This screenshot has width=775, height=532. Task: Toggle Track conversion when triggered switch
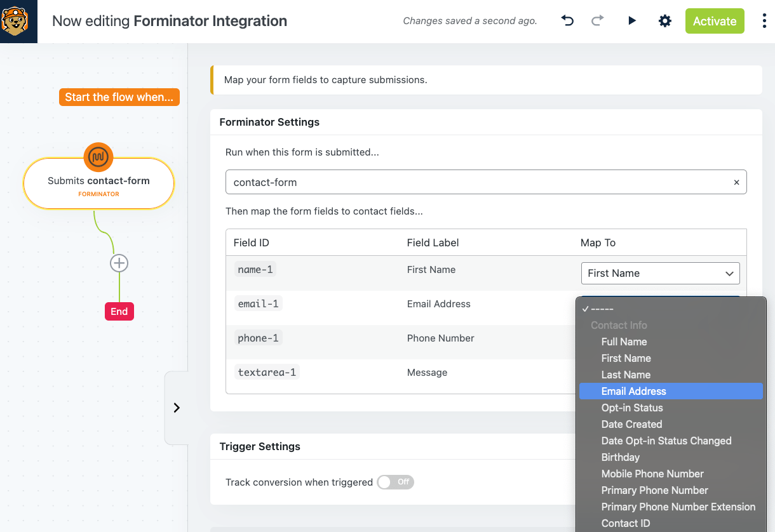pyautogui.click(x=395, y=482)
